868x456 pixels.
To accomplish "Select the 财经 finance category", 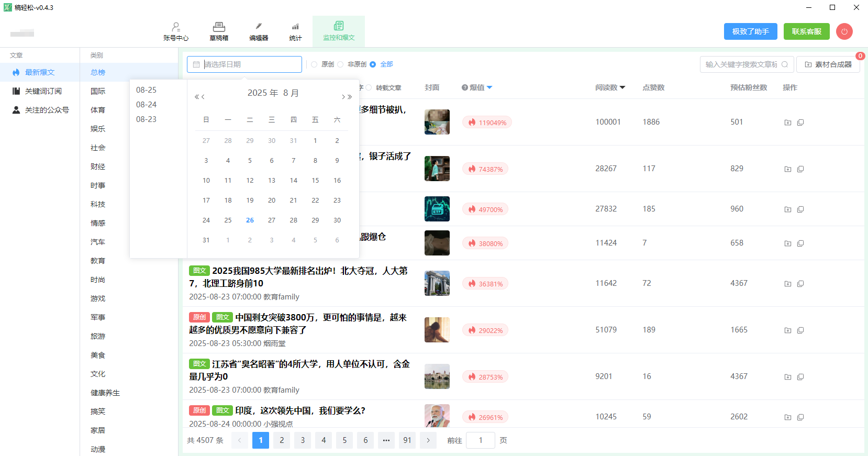I will click(98, 166).
